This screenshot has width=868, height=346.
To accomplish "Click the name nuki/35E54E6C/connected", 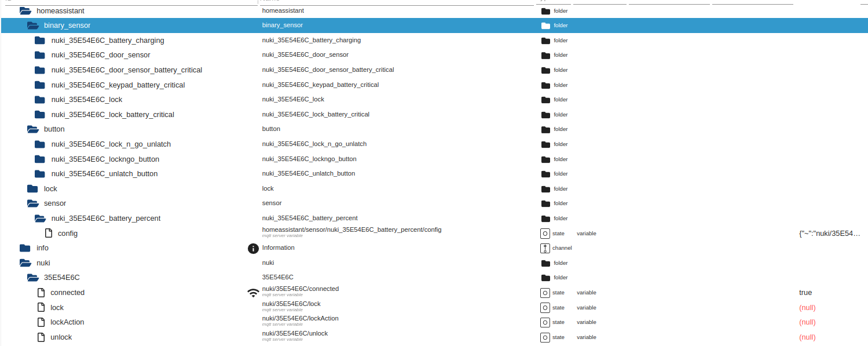I will pos(301,289).
